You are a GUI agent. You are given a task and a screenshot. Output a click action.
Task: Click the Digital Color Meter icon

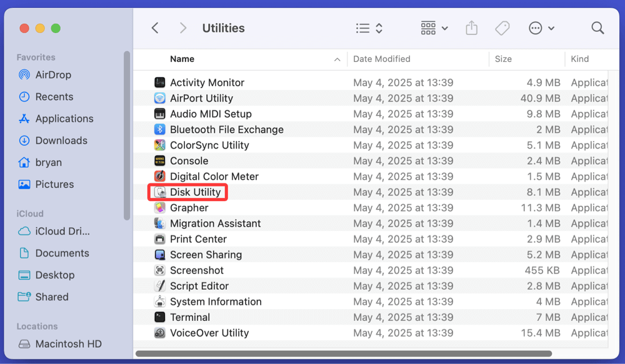(160, 177)
